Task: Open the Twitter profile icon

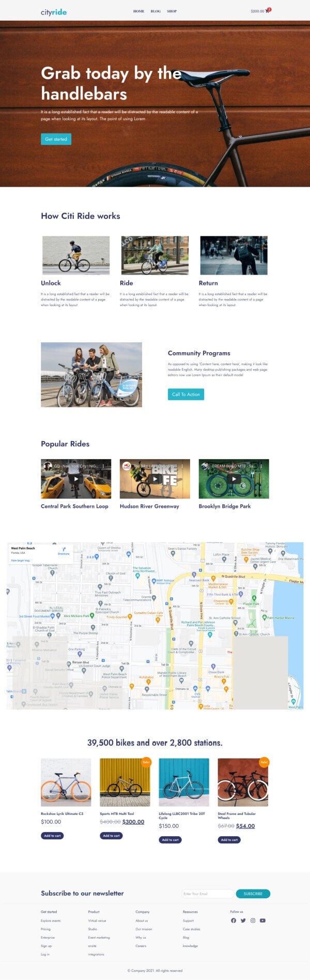Action: pyautogui.click(x=243, y=921)
